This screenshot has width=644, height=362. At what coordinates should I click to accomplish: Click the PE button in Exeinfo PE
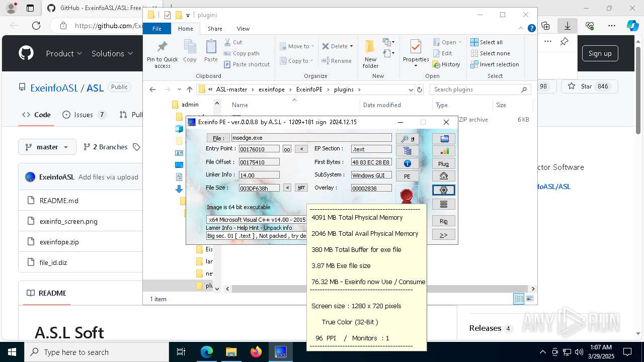pyautogui.click(x=407, y=176)
